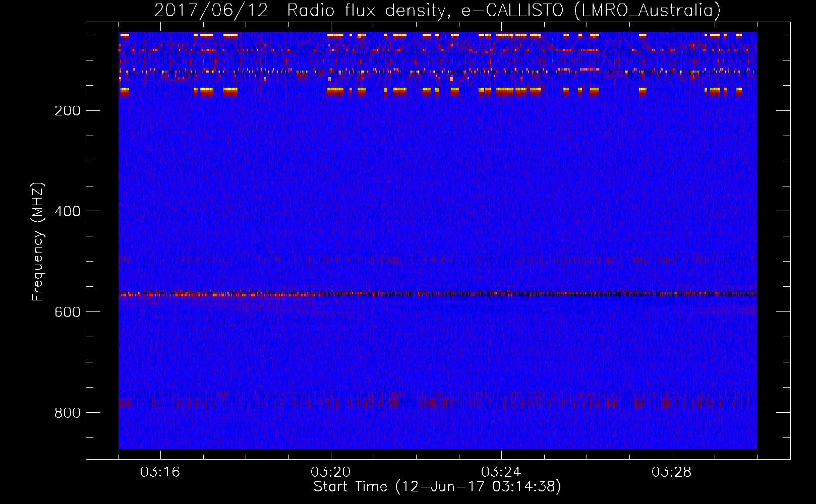Click the '03:24' time tick label
Viewport: 816px width, 504px height.
point(501,472)
